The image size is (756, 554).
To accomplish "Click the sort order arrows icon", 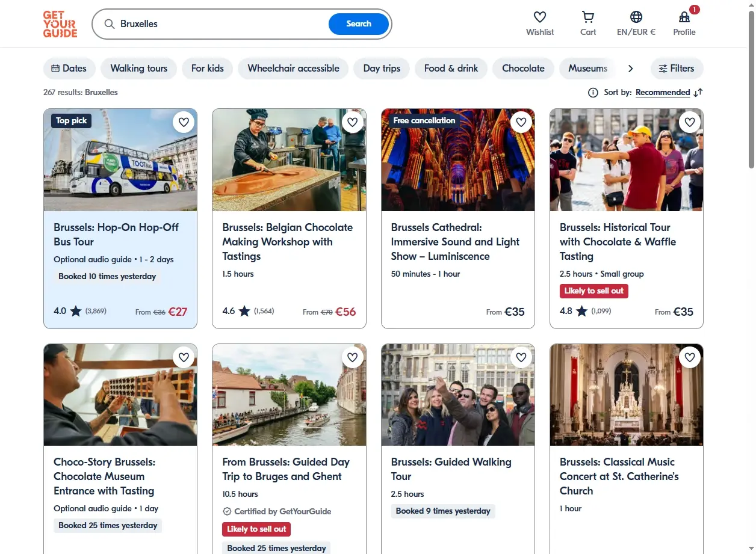I will click(698, 93).
